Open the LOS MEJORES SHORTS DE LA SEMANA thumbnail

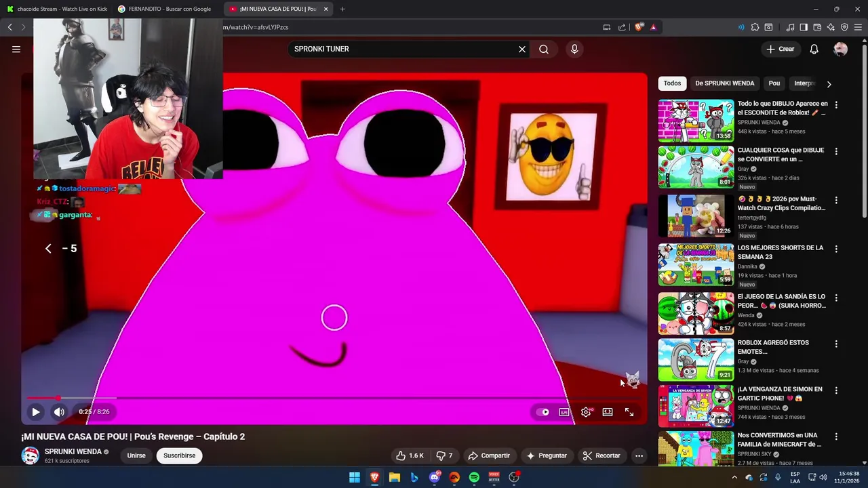click(696, 264)
